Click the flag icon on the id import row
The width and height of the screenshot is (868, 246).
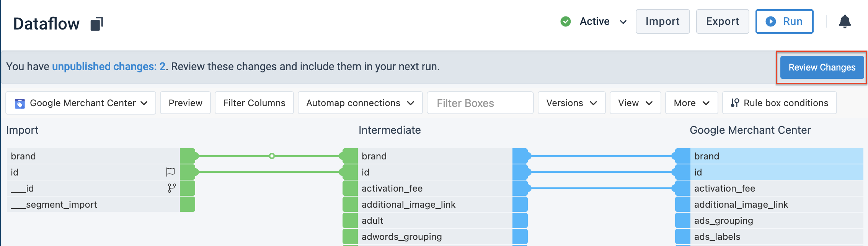(x=170, y=172)
